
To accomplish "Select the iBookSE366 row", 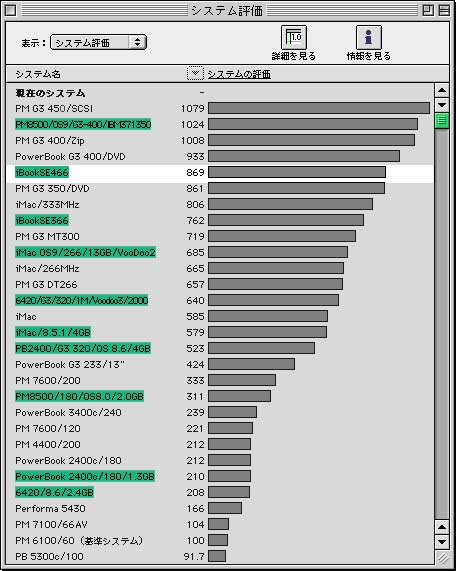I will pos(220,220).
